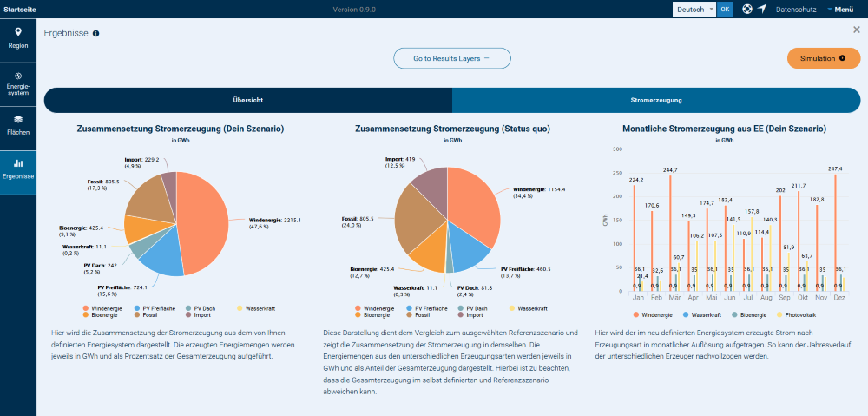Click the PV Freifläche 724.1 data label
The height and width of the screenshot is (416, 868).
[123, 290]
